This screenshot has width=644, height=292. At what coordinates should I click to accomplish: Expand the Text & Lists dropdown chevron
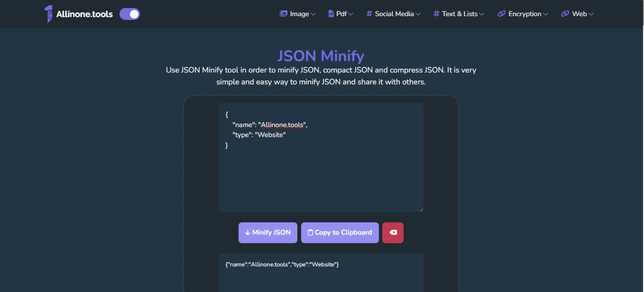(482, 14)
